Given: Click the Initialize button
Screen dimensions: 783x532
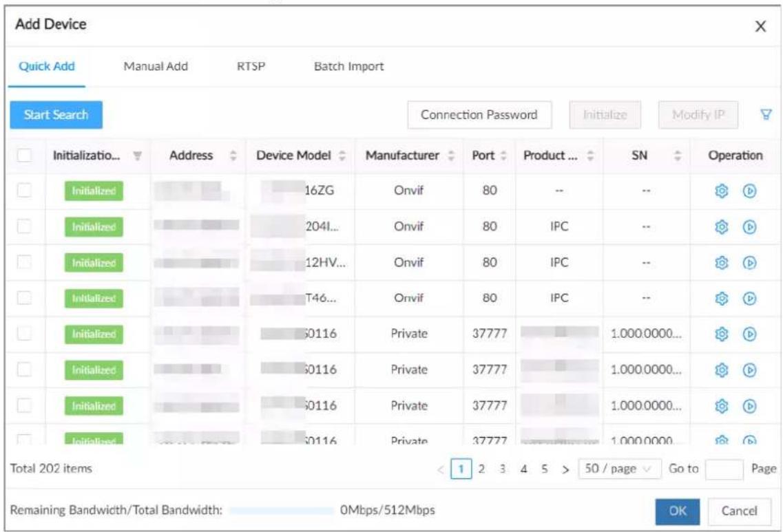Looking at the screenshot, I should (605, 115).
